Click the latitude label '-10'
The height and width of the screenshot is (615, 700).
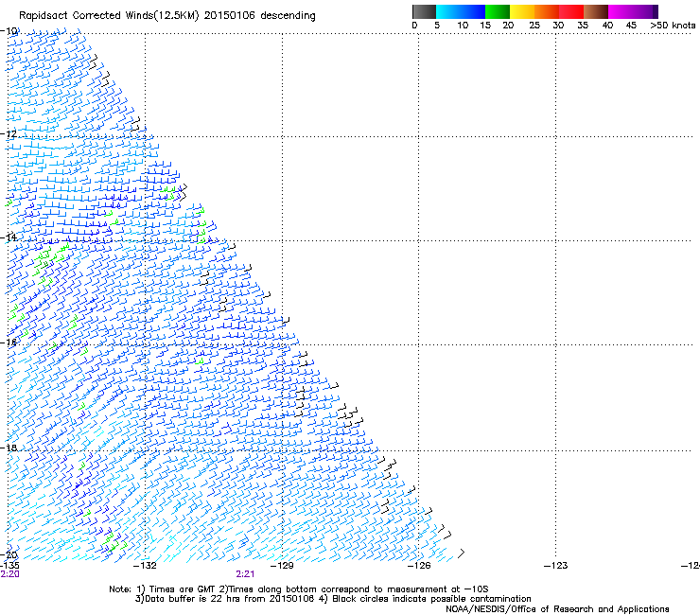[9, 31]
